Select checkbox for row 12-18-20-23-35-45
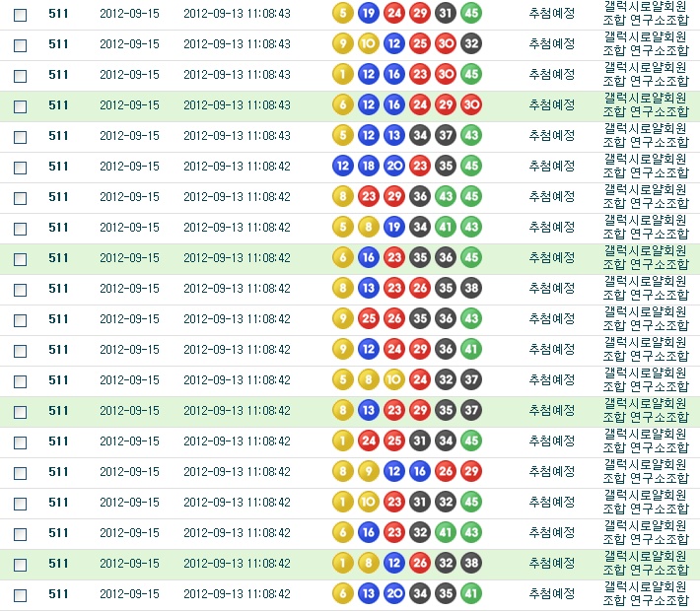Viewport: 700px width, 611px height. [20, 167]
